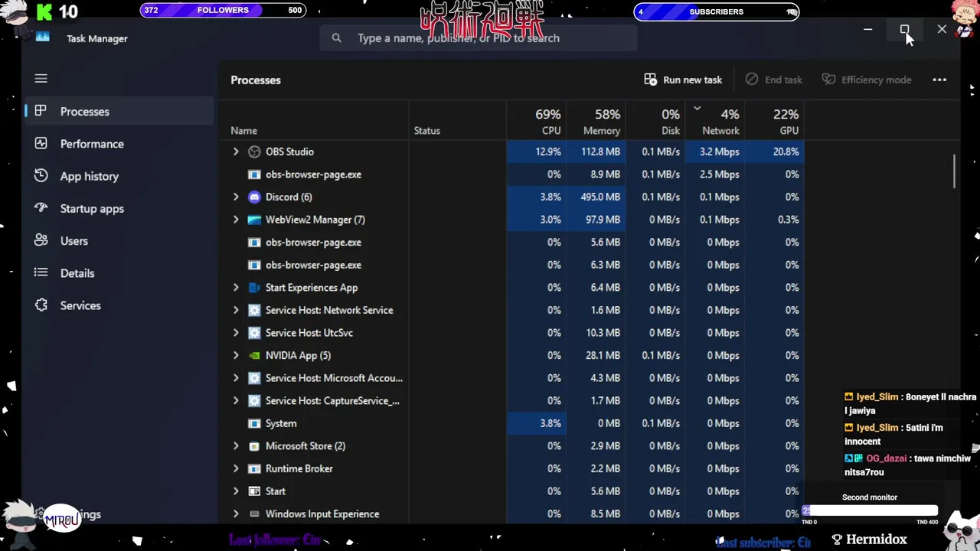The height and width of the screenshot is (551, 980).
Task: Expand the Discord (6) process group
Action: coord(236,197)
